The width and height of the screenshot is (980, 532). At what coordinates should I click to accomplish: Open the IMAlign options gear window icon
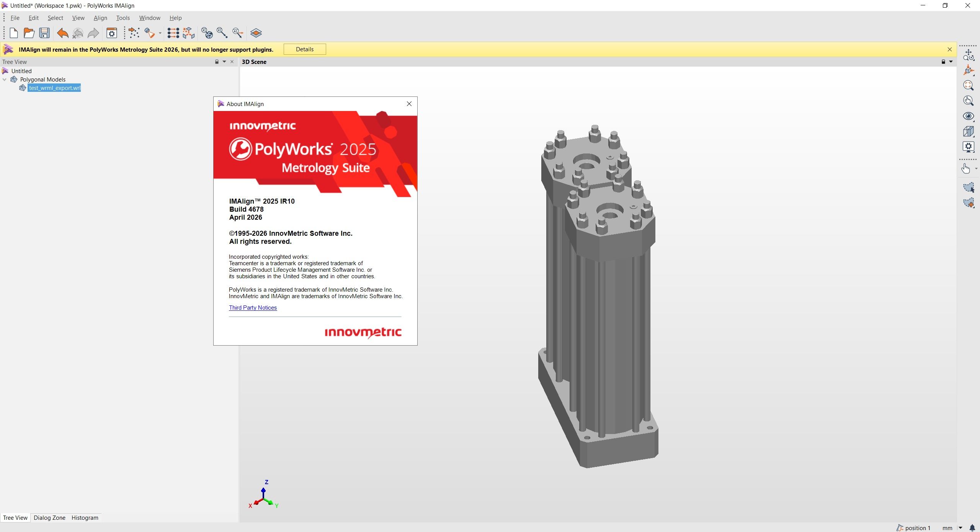click(111, 33)
